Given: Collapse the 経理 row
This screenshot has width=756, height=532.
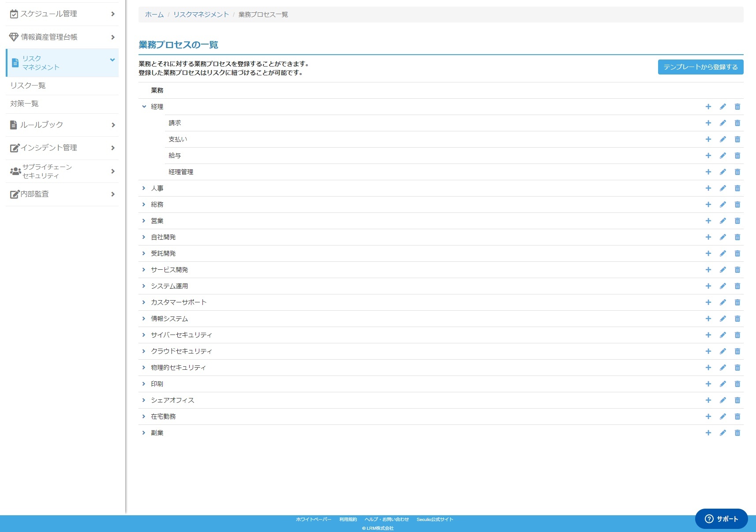Looking at the screenshot, I should (144, 107).
